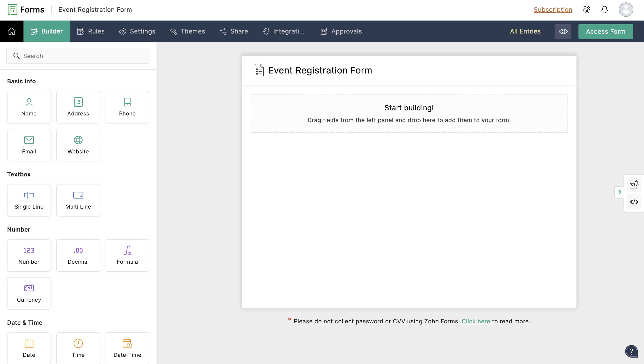Click the Multi Line field tile
The width and height of the screenshot is (644, 364).
(78, 200)
